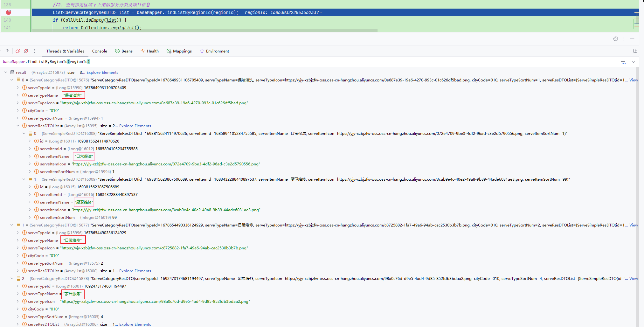The image size is (644, 327).
Task: Click the evaluate expression input field
Action: (x=286, y=62)
